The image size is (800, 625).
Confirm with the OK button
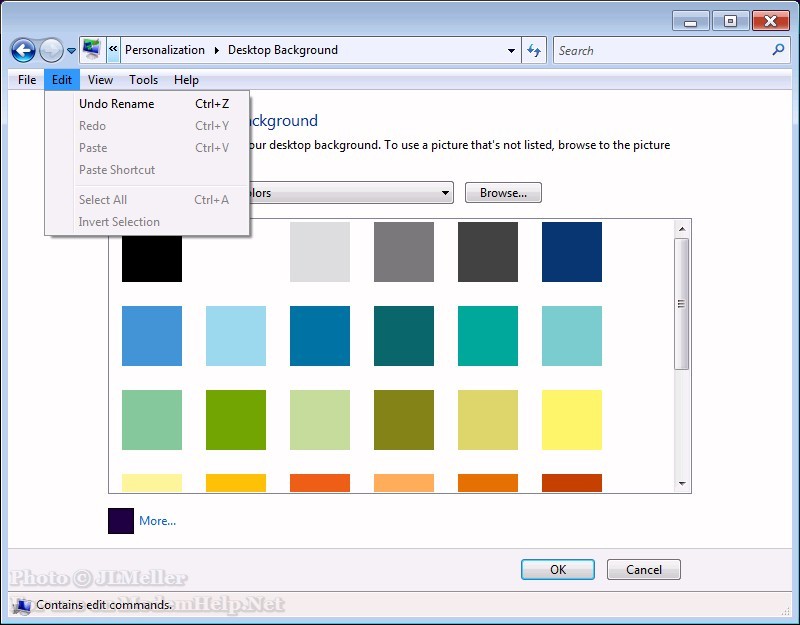tap(558, 570)
